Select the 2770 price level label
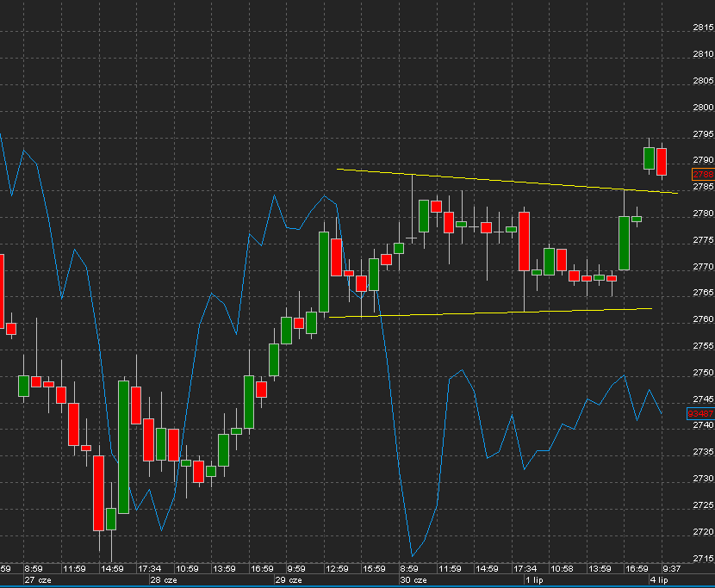The height and width of the screenshot is (588, 715). [703, 266]
